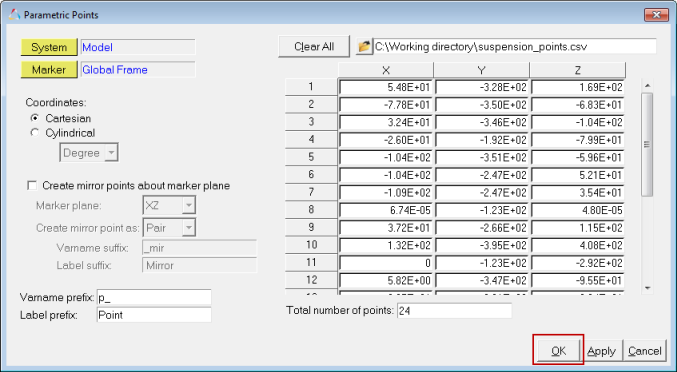
Task: Click the Varname prefix input field
Action: (x=154, y=297)
